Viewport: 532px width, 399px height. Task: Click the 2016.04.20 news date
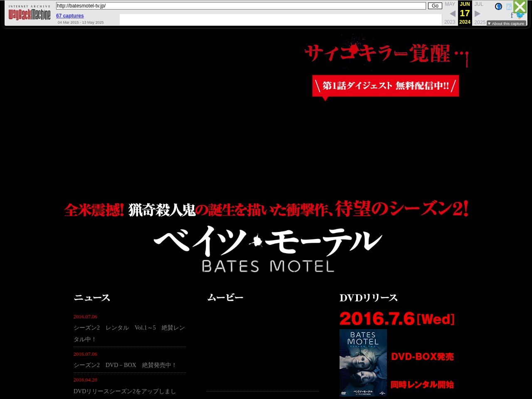click(x=85, y=380)
